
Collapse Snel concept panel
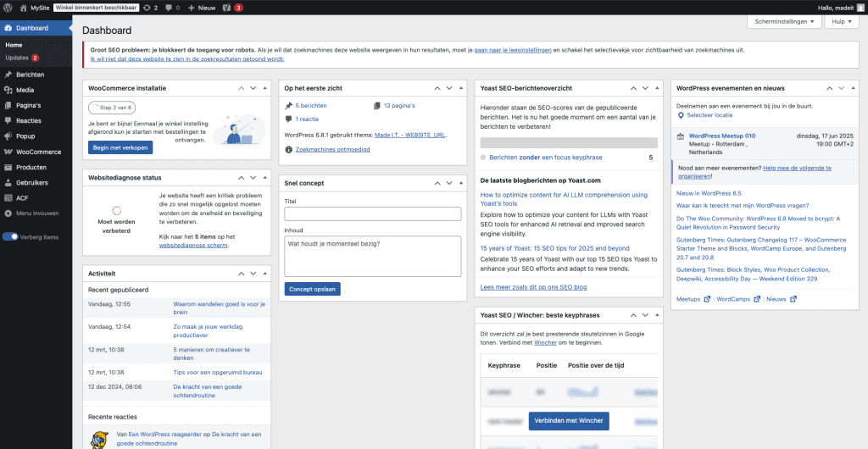460,183
